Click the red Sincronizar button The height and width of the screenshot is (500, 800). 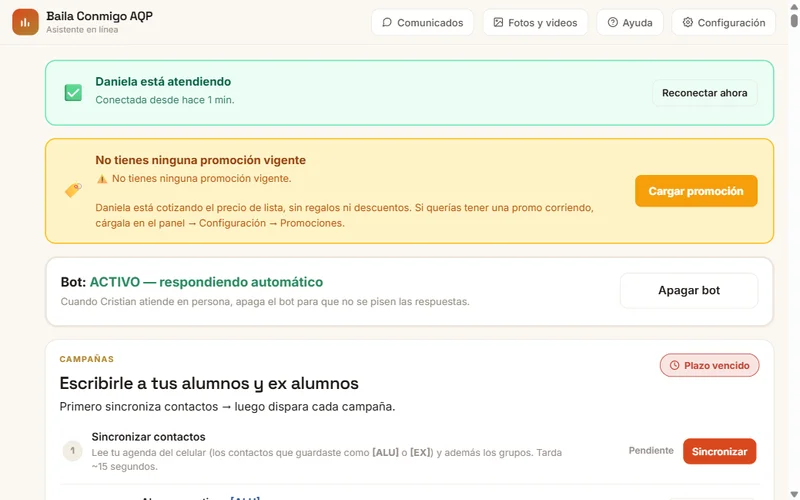pos(719,452)
